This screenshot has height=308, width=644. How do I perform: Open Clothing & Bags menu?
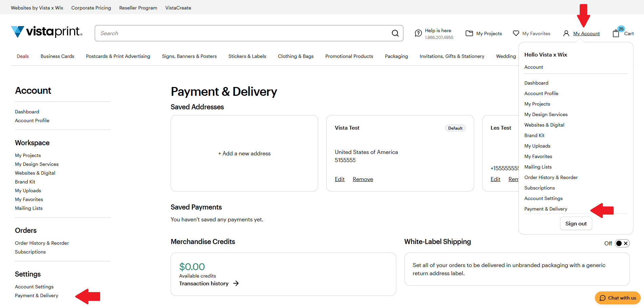click(295, 56)
